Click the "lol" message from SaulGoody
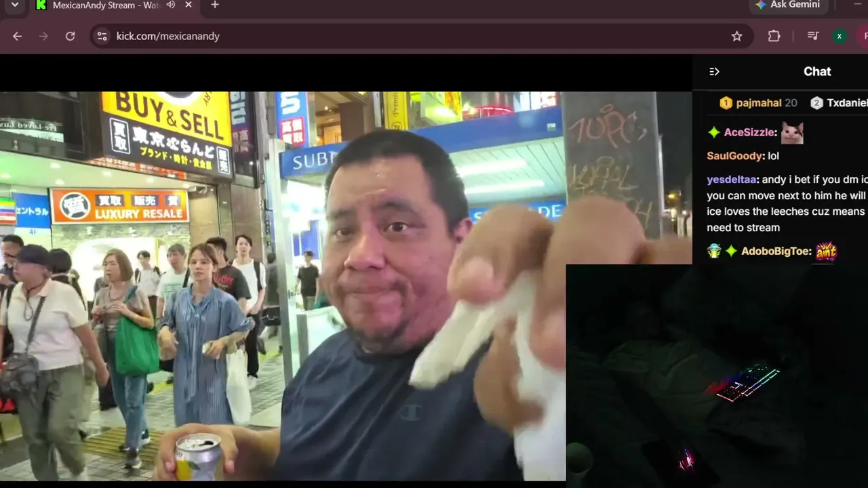This screenshot has height=488, width=868. point(773,156)
